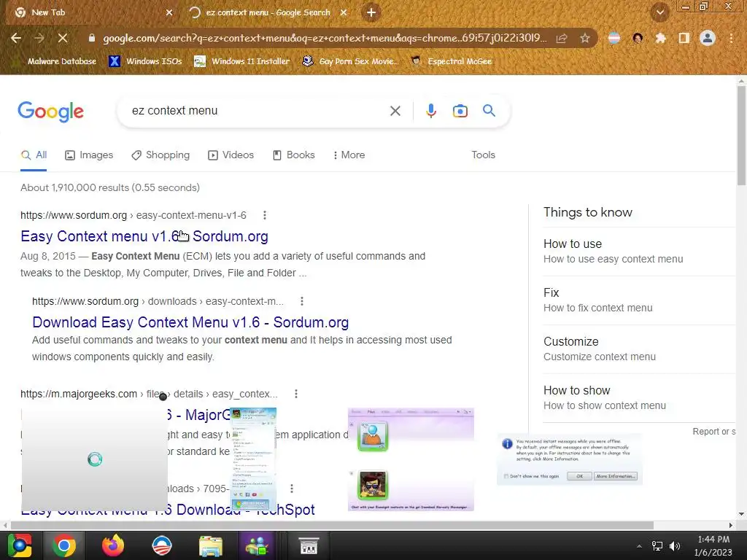Screen dimensions: 747x560
Task: Go back using the browser back arrow
Action: click(x=16, y=38)
